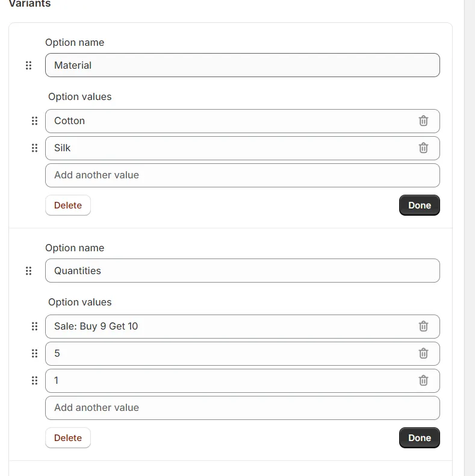Click drag handle for 'Sale: Buy 9 Get 10'
This screenshot has height=476, width=475.
point(34,327)
